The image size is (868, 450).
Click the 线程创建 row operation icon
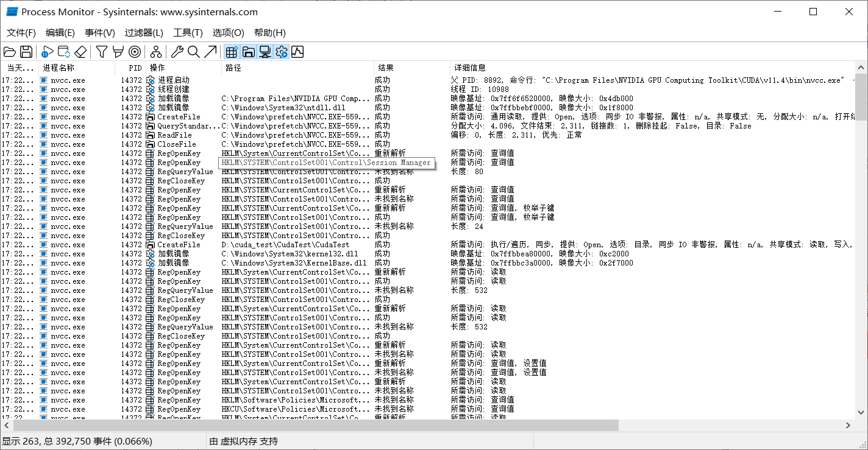click(151, 90)
